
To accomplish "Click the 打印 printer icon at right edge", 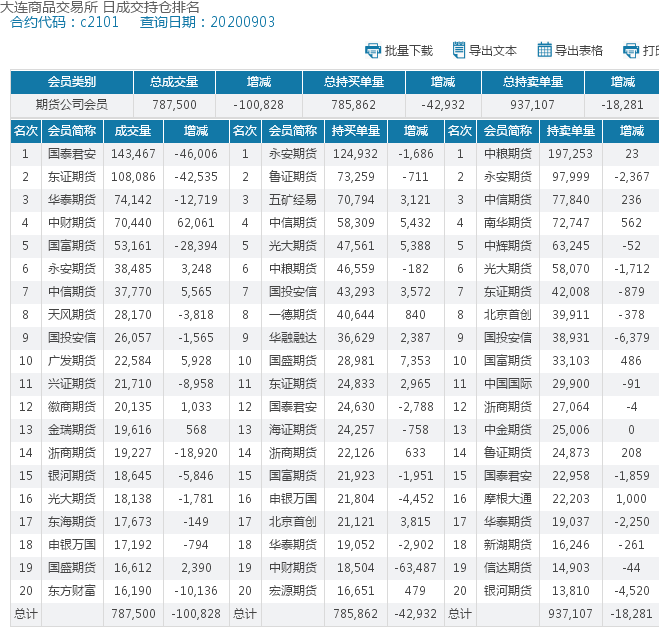I will point(631,51).
